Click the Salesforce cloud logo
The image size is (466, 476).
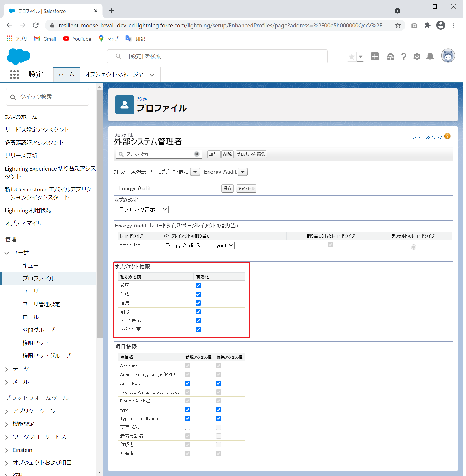coord(18,56)
